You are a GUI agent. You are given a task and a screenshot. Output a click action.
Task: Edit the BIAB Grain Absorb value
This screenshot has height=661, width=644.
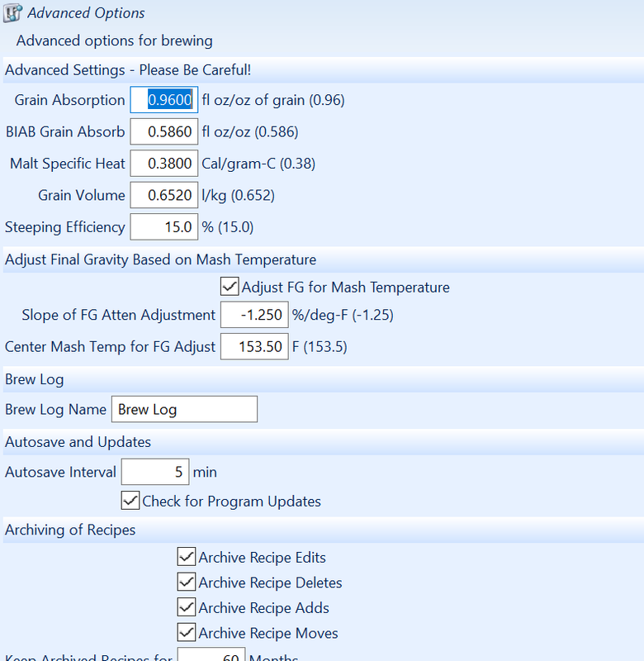coord(163,131)
